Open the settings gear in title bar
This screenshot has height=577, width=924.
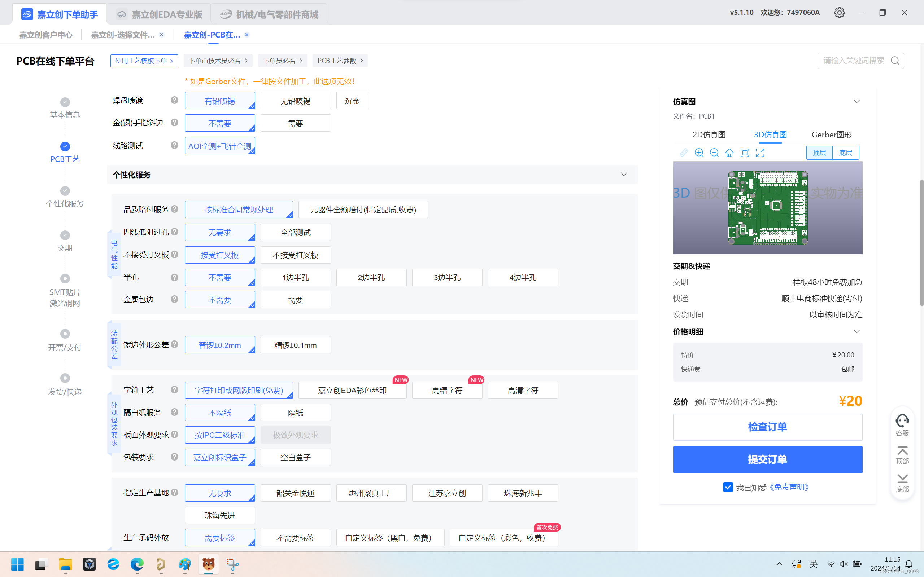point(839,13)
